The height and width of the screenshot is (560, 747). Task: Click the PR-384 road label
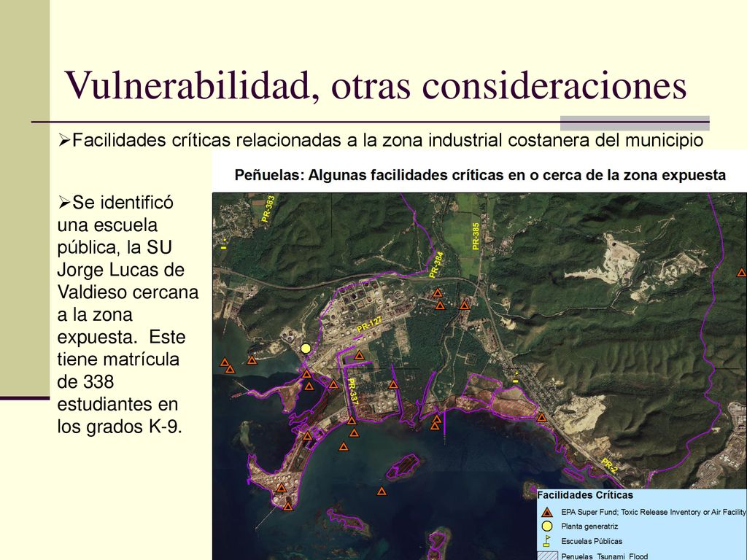(x=436, y=265)
